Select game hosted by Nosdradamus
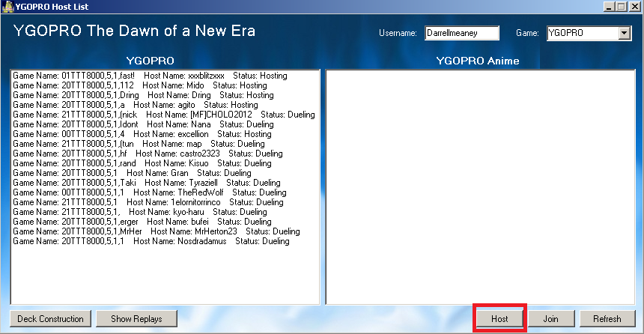This screenshot has height=334, width=644. tap(165, 241)
